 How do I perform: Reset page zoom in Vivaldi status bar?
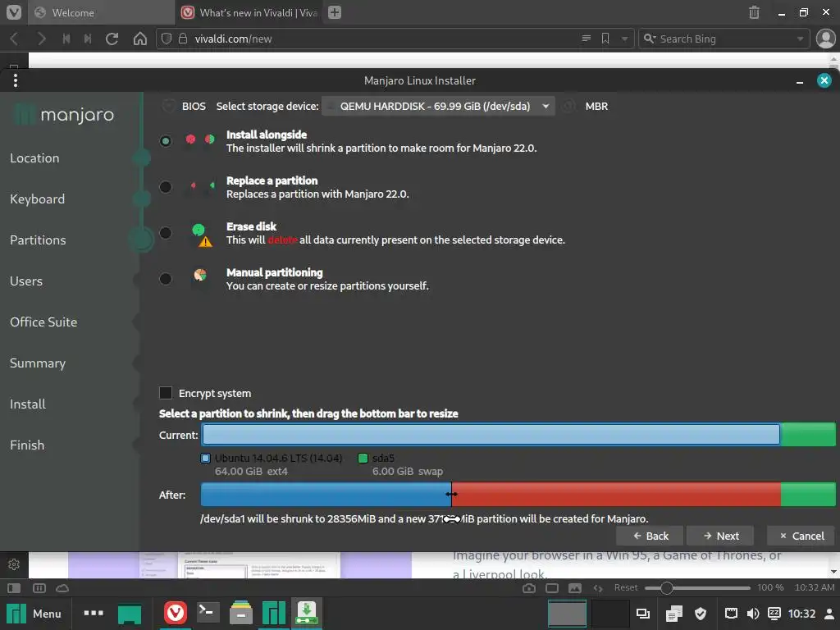pyautogui.click(x=626, y=587)
